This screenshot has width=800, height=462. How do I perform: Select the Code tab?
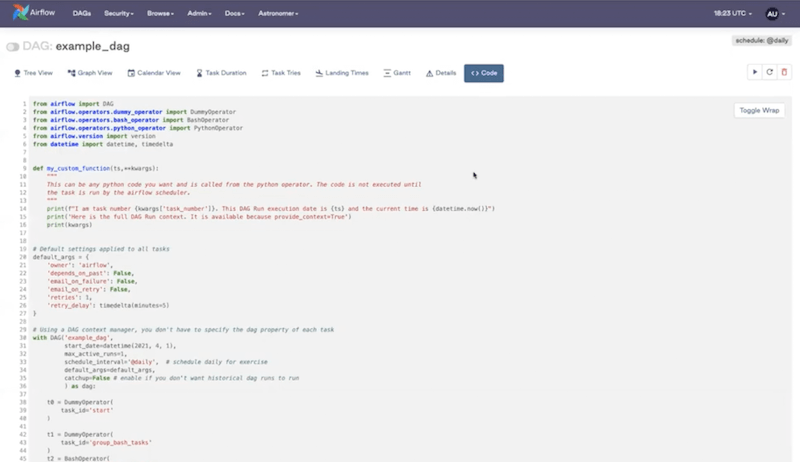(x=484, y=73)
